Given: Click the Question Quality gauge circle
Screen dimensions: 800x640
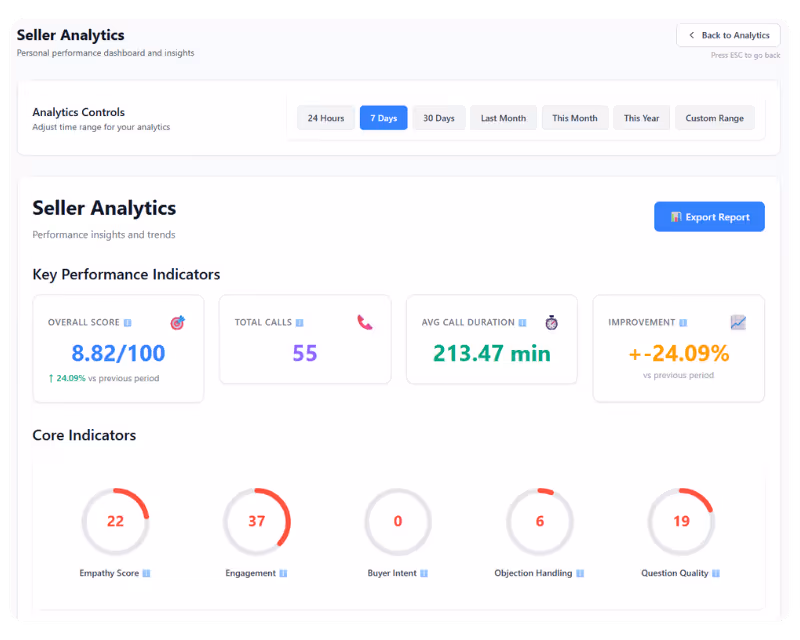Looking at the screenshot, I should point(681,521).
